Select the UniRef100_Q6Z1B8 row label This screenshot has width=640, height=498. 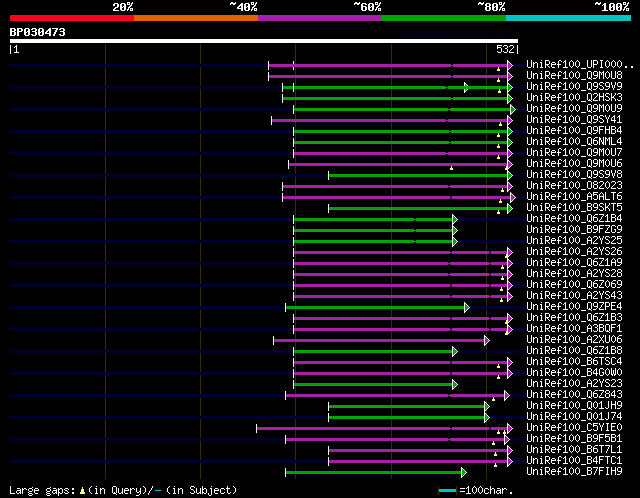coord(574,351)
